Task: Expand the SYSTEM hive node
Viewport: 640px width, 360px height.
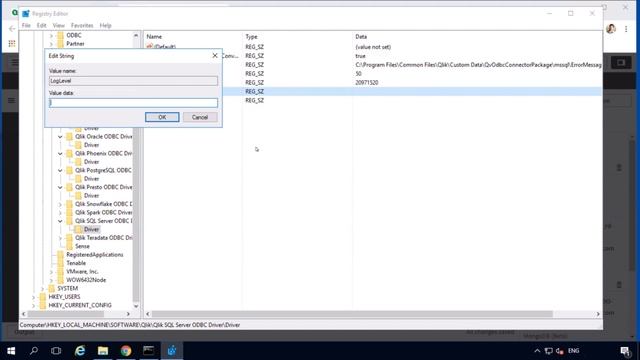Action: (42, 288)
